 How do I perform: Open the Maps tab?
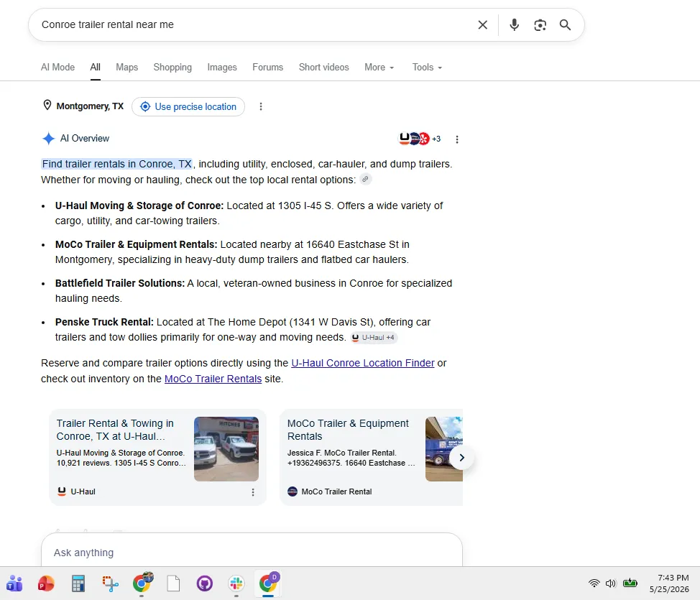pos(126,68)
